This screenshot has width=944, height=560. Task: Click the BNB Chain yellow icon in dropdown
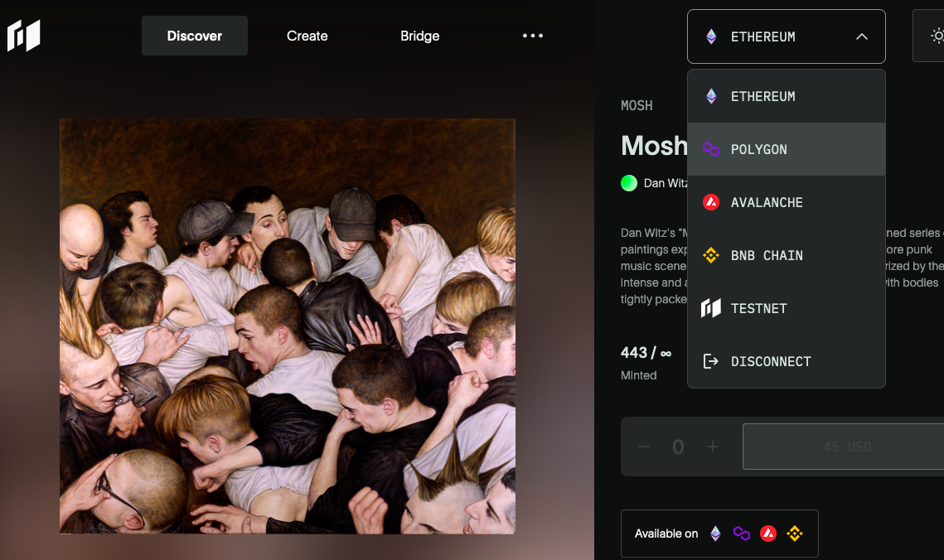tap(711, 255)
